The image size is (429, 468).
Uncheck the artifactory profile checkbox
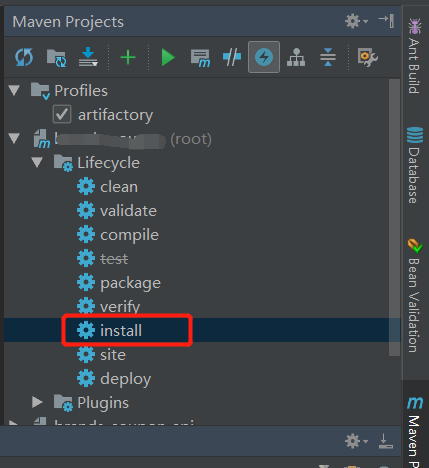[x=62, y=114]
